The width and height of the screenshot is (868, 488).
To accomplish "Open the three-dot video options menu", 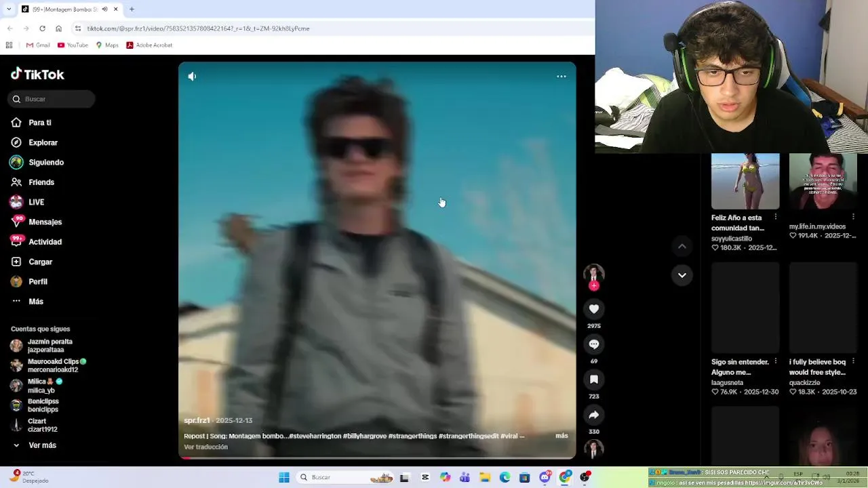I will [561, 77].
